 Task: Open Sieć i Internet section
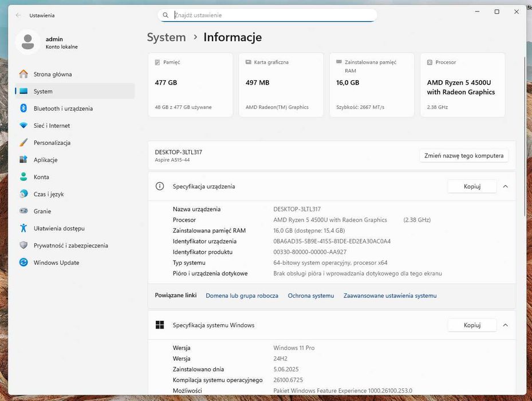coord(52,125)
